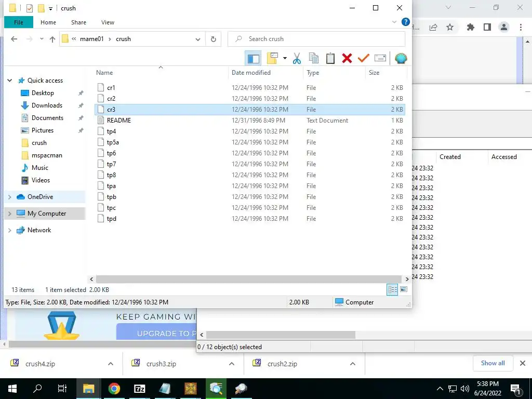Select the README text document
Viewport: 532px width, 399px height.
tap(250, 121)
